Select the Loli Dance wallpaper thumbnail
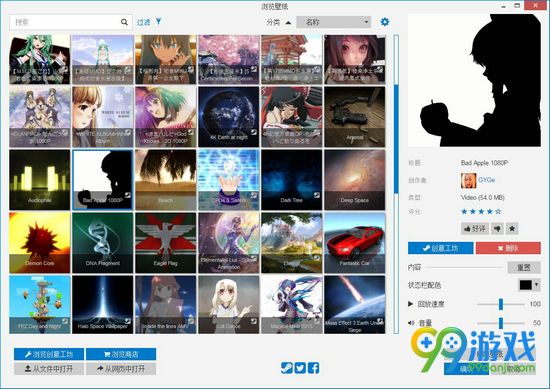The height and width of the screenshot is (389, 550). click(229, 304)
